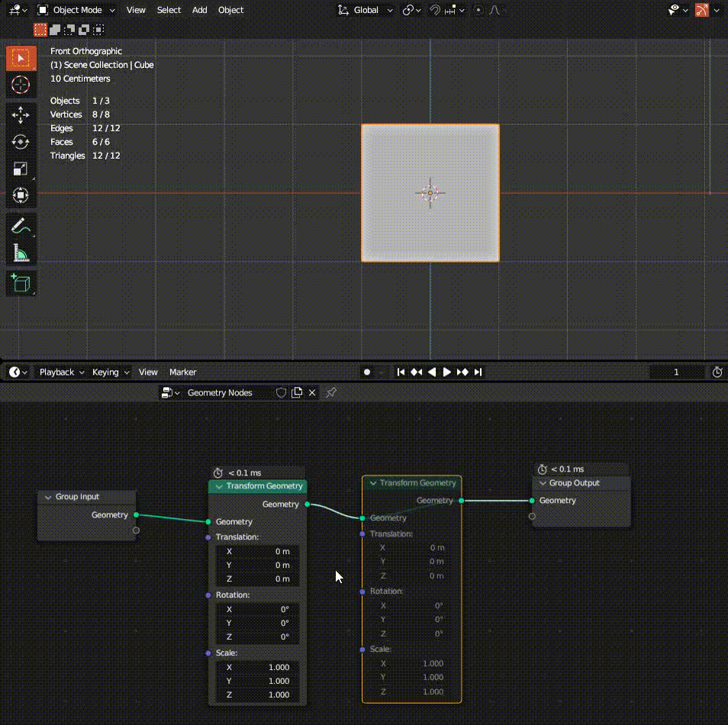Open the object visibility filter dropdown
The image size is (728, 725).
tap(678, 10)
